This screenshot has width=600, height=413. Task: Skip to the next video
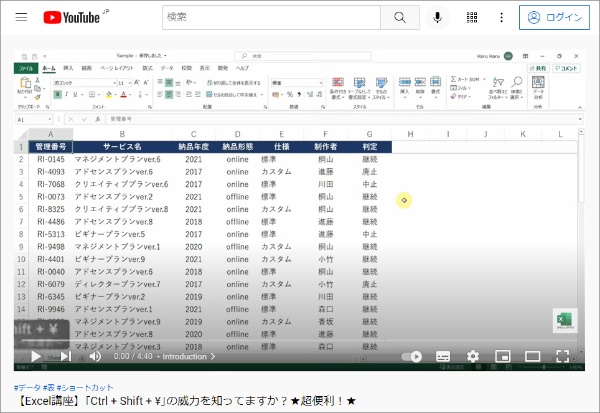point(66,356)
